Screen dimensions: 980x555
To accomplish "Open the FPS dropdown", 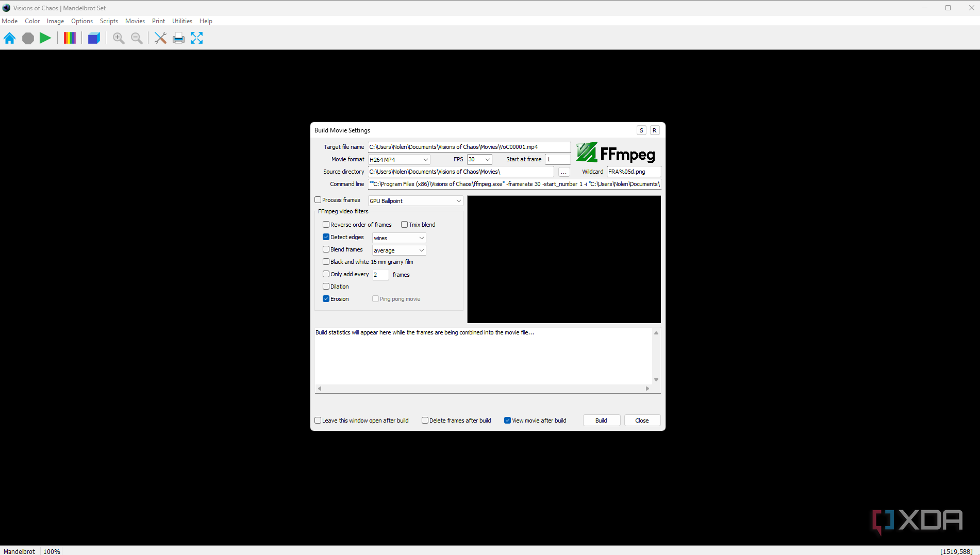I will coord(479,160).
